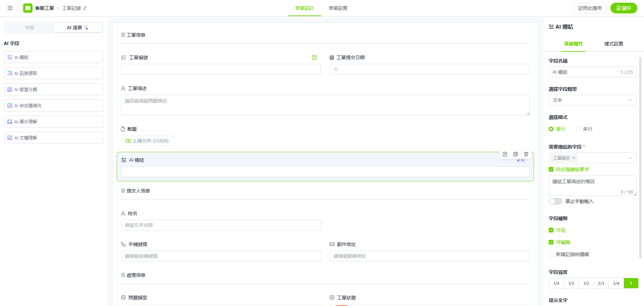Image resolution: width=644 pixels, height=306 pixels.
Task: Click the green icon beside 工單編號 label
Action: pyautogui.click(x=314, y=57)
